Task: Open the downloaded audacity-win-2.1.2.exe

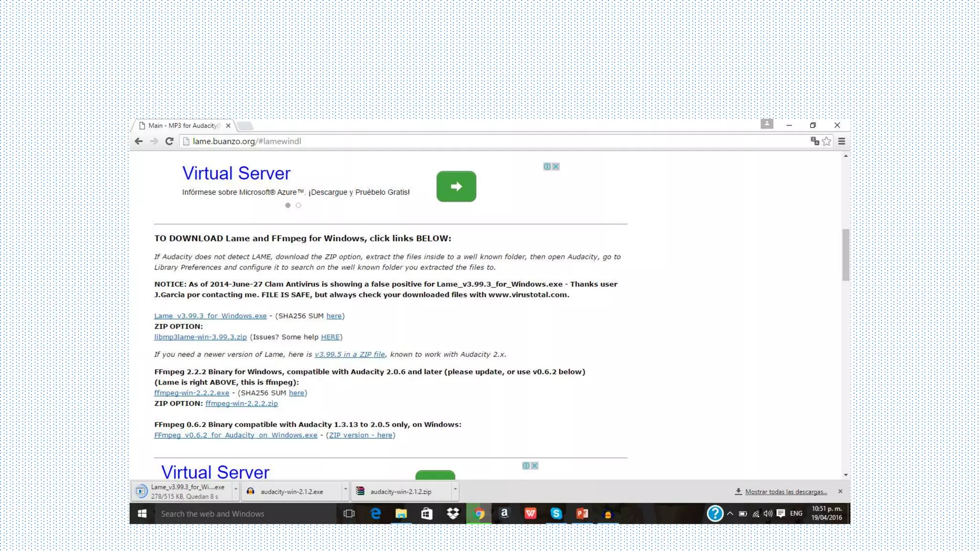Action: [x=291, y=491]
